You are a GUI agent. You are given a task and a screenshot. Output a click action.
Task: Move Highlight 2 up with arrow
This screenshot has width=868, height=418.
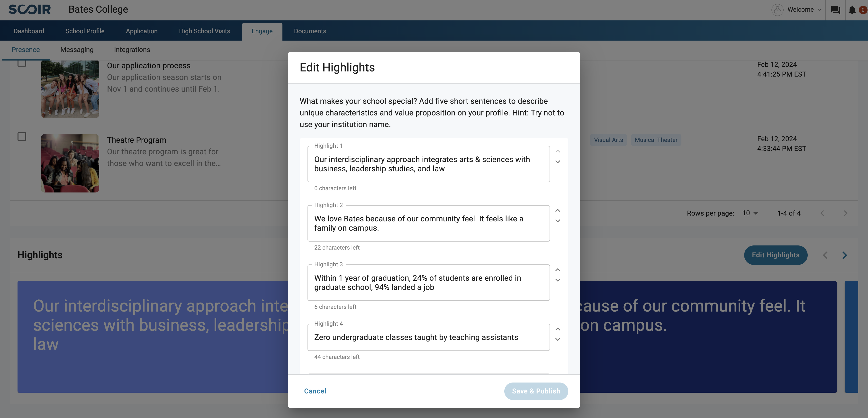click(x=558, y=211)
